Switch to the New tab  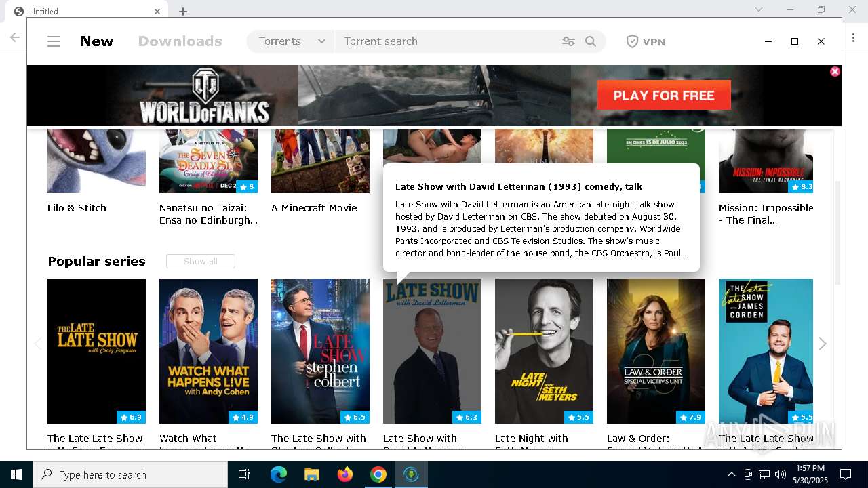click(97, 41)
